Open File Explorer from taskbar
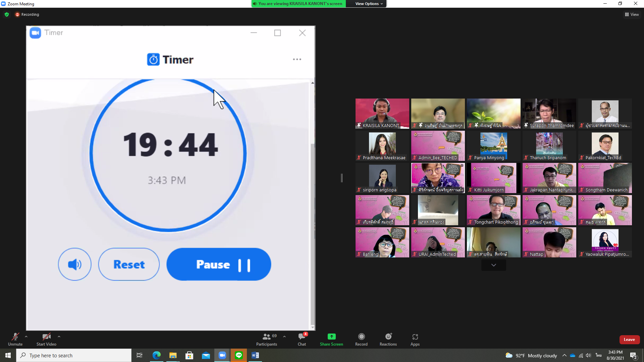 coord(173,355)
